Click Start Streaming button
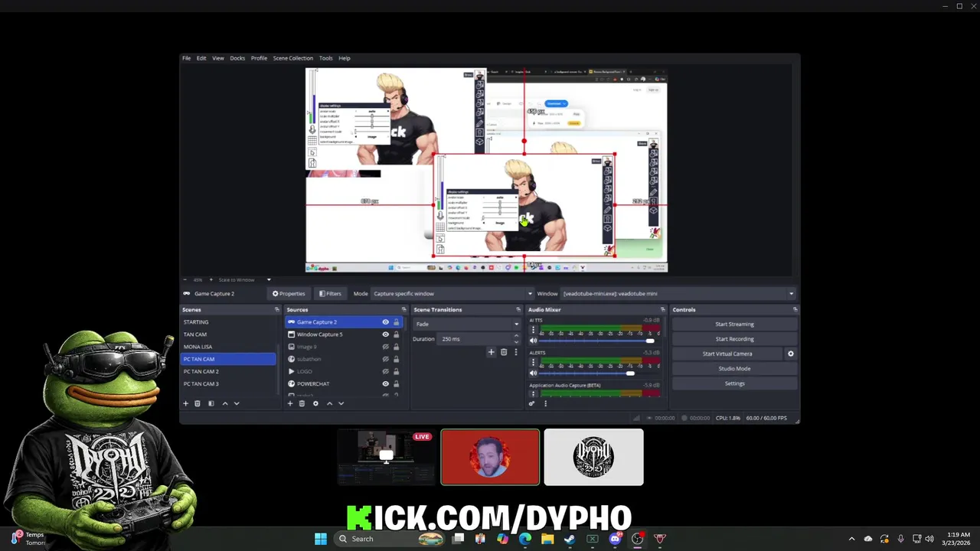980x551 pixels. coord(734,324)
